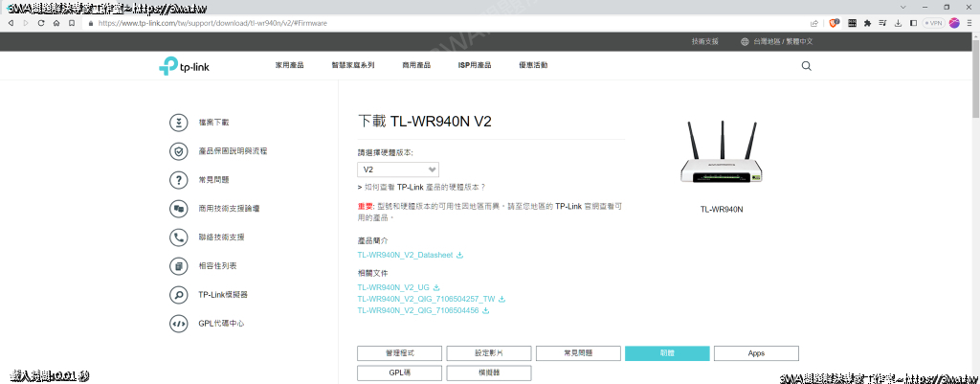Open the contact support phone icon
The height and width of the screenshot is (384, 980).
pyautogui.click(x=178, y=237)
